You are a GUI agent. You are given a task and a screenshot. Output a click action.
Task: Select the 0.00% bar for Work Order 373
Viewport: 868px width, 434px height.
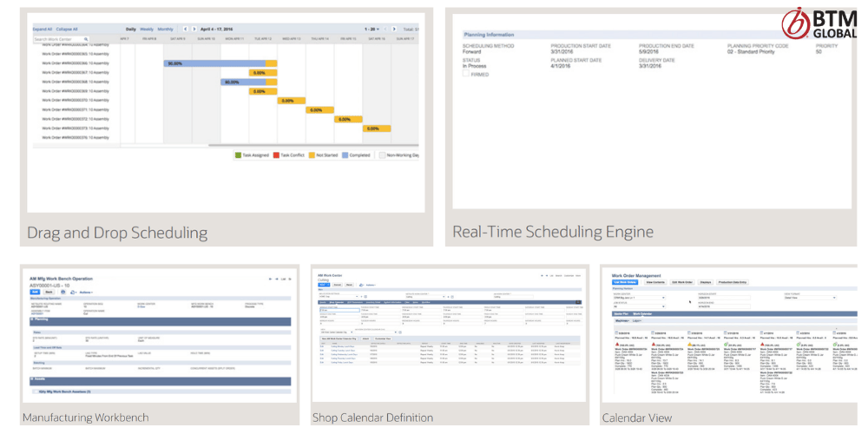coord(377,128)
